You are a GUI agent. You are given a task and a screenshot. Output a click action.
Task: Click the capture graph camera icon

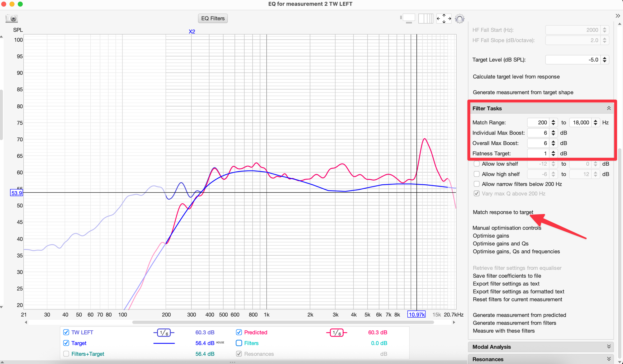coord(12,18)
